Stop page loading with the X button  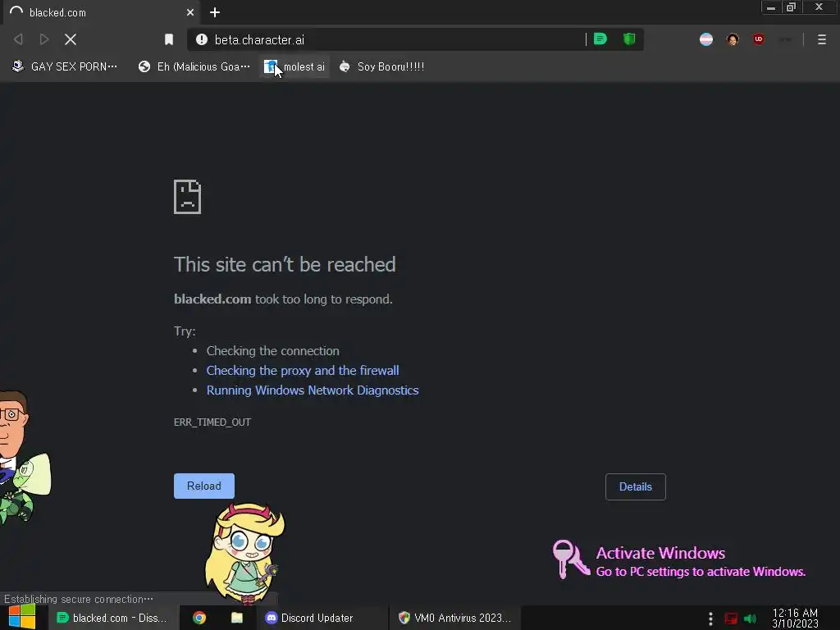pyautogui.click(x=71, y=39)
